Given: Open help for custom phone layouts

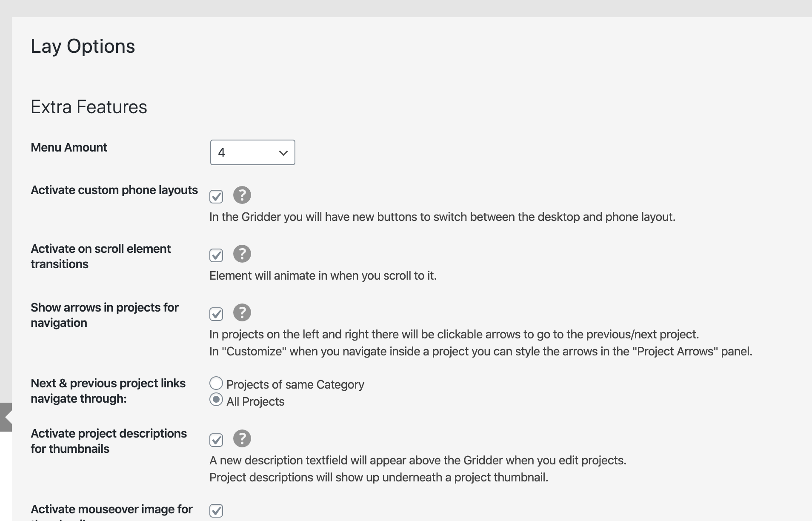Looking at the screenshot, I should [x=242, y=195].
